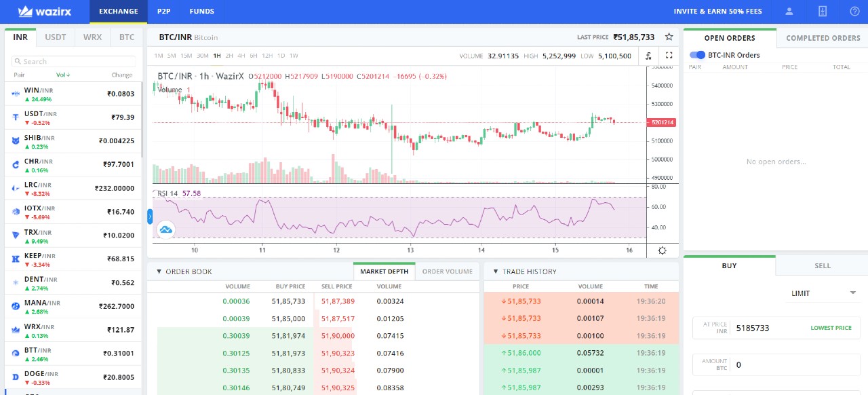This screenshot has width=868, height=395.
Task: Select the 1M chart interval
Action: click(159, 56)
